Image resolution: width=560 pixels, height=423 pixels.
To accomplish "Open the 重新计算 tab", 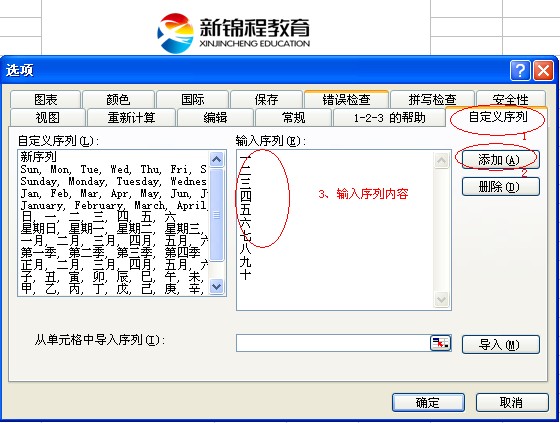I will tap(131, 117).
